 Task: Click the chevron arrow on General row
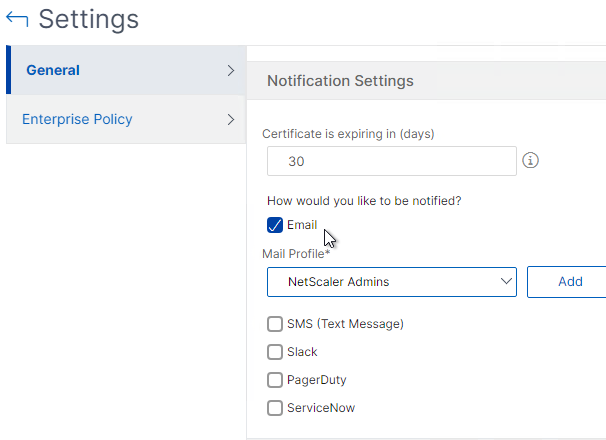(x=231, y=70)
